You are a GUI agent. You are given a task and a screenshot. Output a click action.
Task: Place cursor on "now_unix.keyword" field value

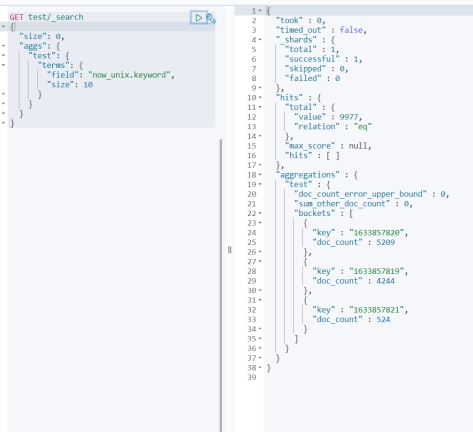pos(131,75)
